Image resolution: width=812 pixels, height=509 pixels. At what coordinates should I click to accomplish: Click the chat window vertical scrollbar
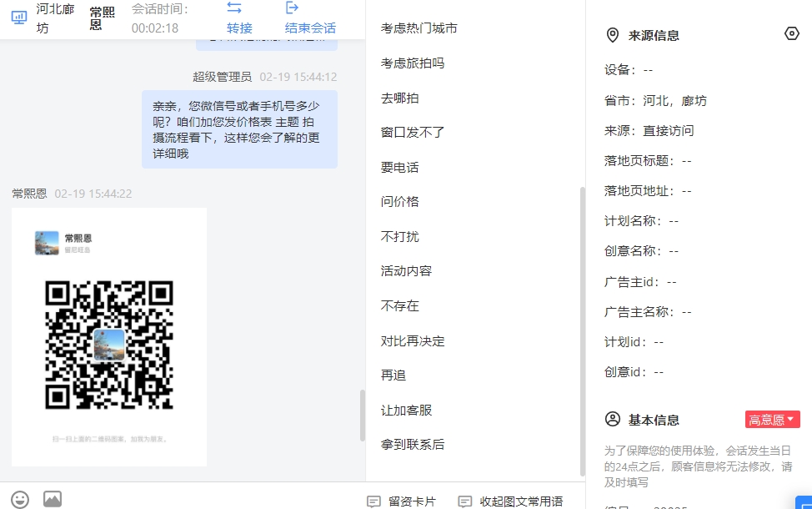[x=363, y=416]
